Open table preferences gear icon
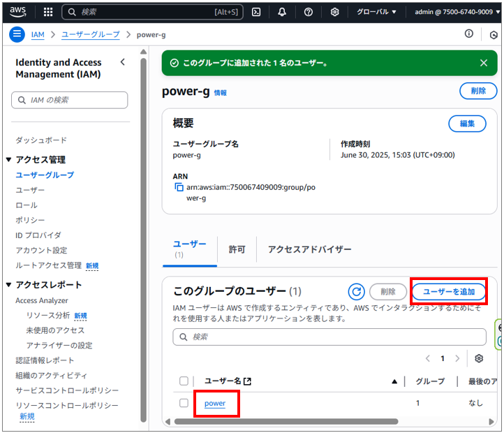Viewport: 504px width, 433px height. [479, 358]
